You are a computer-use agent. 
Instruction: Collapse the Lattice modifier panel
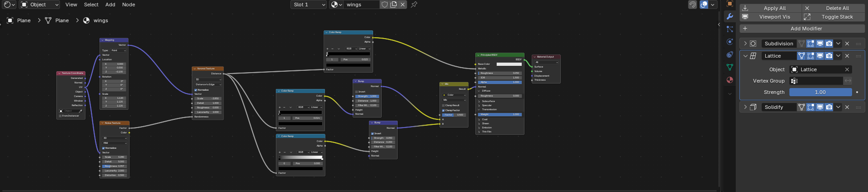(745, 56)
